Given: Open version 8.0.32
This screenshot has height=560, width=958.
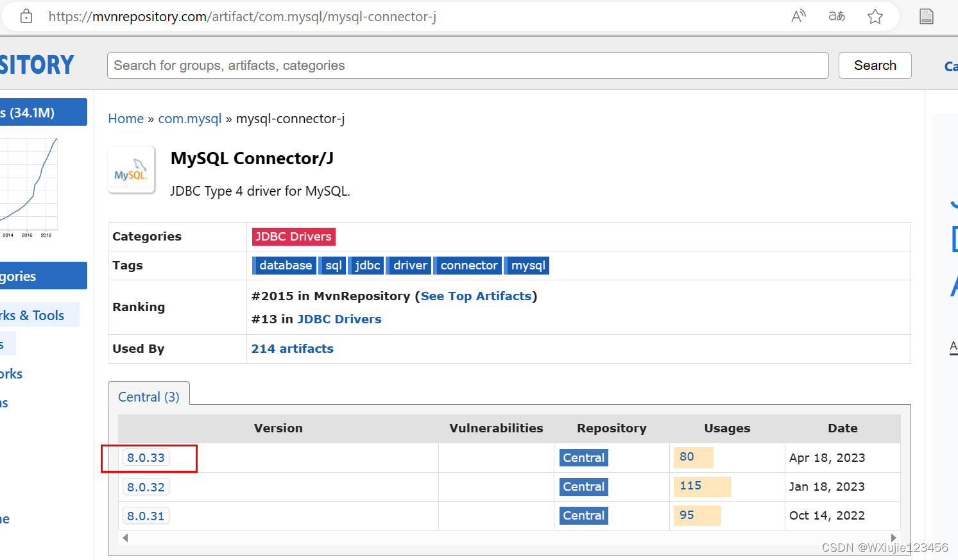Looking at the screenshot, I should [146, 488].
